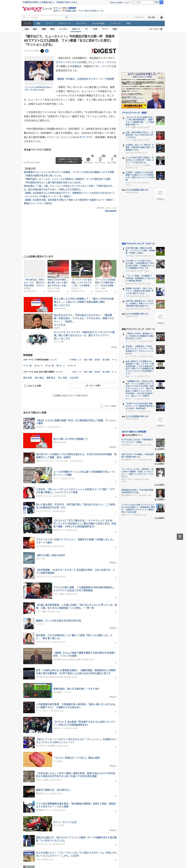Open the 雑誌アクセスランキング（スポーツ） heading link
The width and height of the screenshot is (186, 868).
138,244
